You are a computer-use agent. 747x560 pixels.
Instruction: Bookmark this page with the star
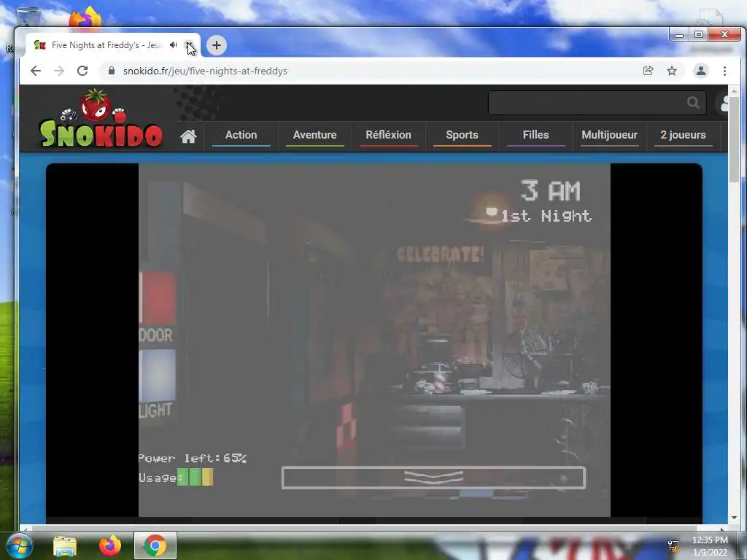point(672,71)
